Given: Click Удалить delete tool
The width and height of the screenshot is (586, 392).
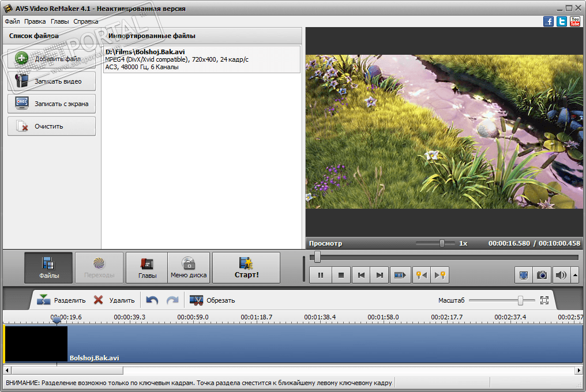Looking at the screenshot, I should click(x=114, y=300).
